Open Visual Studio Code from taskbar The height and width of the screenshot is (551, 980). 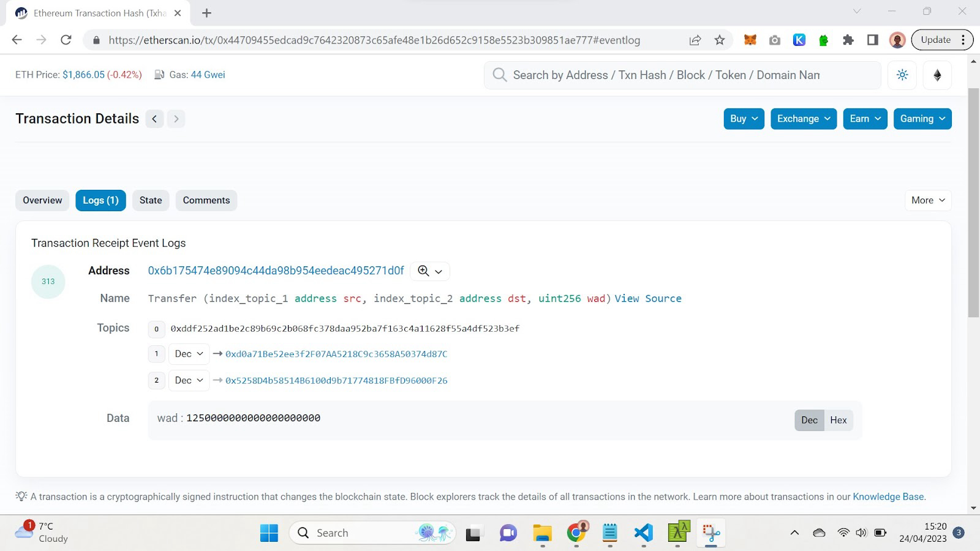click(x=643, y=533)
